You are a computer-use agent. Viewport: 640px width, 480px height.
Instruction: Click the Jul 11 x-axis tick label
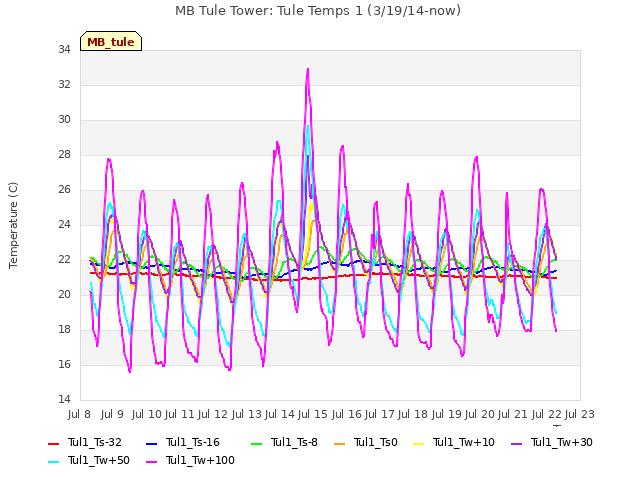pyautogui.click(x=180, y=414)
